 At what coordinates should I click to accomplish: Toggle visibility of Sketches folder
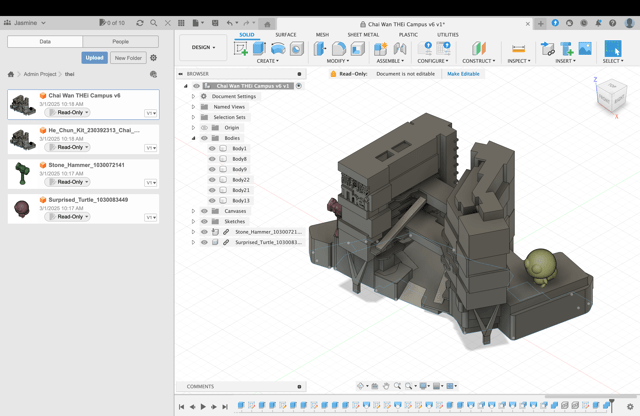pos(204,221)
